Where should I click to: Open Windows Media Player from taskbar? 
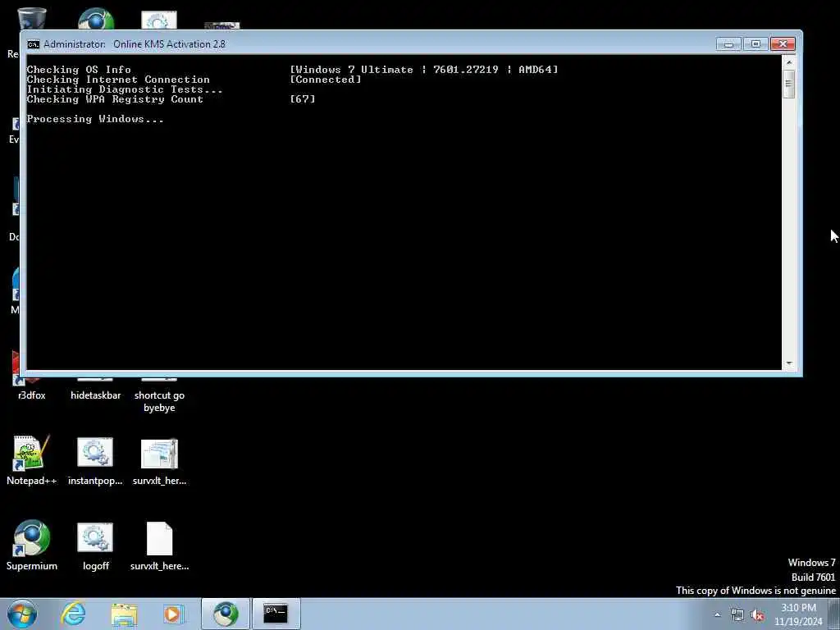173,614
